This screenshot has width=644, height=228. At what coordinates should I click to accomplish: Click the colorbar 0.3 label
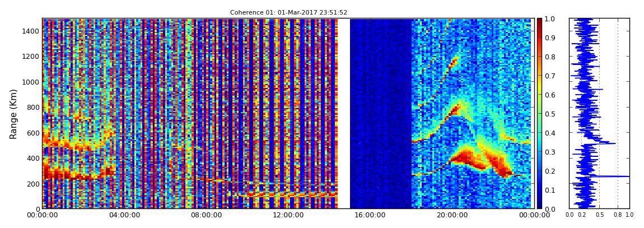[549, 152]
